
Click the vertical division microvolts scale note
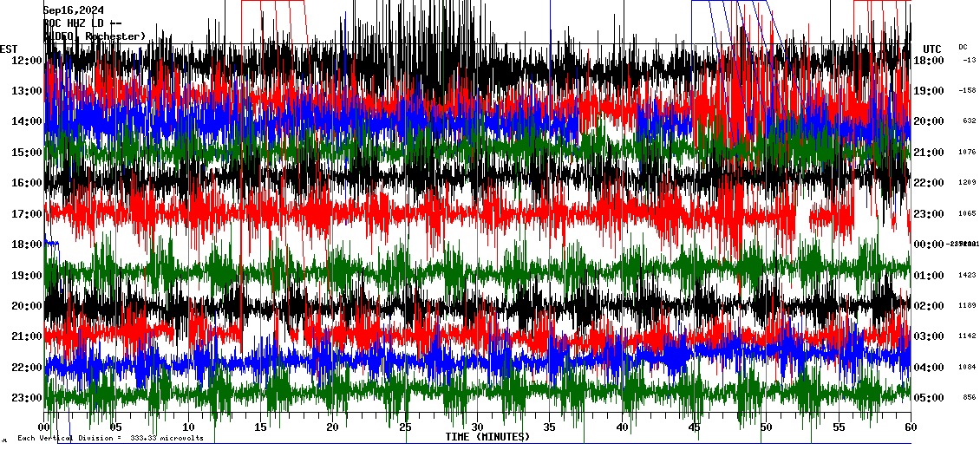pyautogui.click(x=110, y=438)
